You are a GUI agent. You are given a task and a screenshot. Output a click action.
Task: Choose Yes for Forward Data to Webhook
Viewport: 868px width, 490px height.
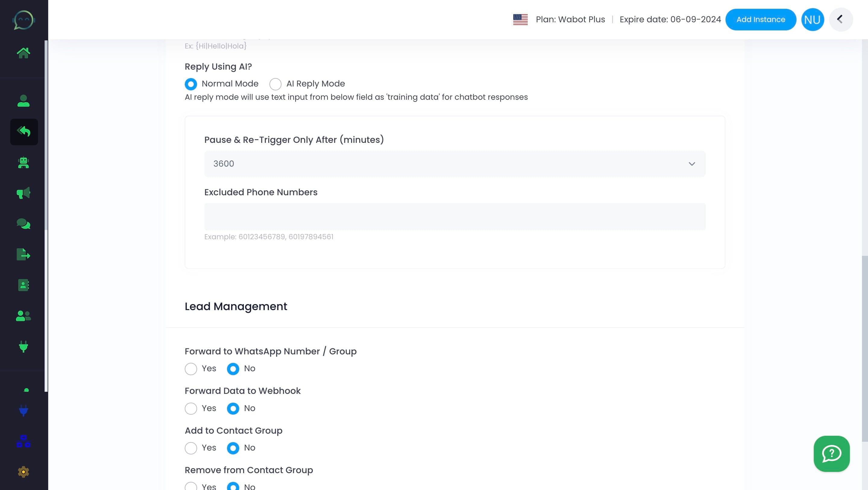[191, 408]
